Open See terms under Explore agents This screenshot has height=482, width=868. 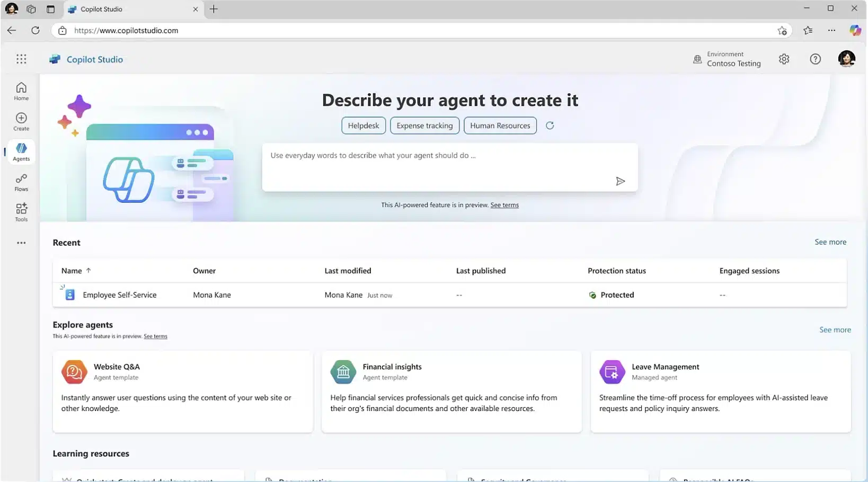click(155, 336)
